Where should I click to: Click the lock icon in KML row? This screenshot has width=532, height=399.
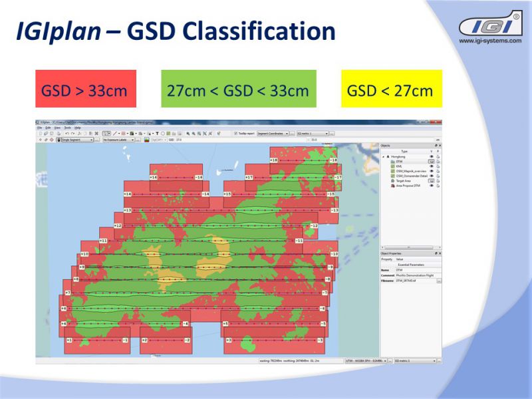(438, 166)
